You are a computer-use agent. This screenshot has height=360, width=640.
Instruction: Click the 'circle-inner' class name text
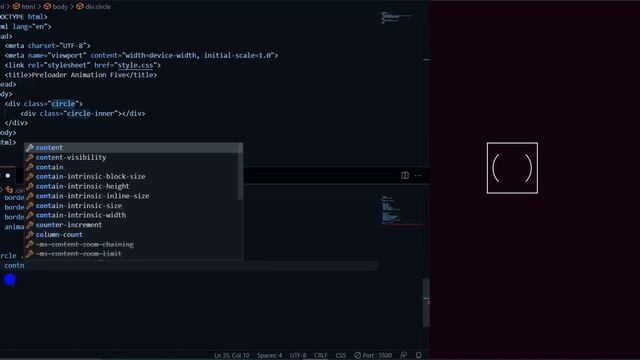click(91, 113)
